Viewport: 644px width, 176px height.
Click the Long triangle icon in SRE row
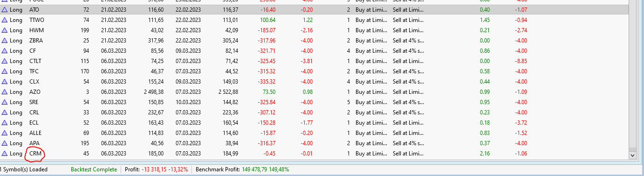pyautogui.click(x=5, y=102)
